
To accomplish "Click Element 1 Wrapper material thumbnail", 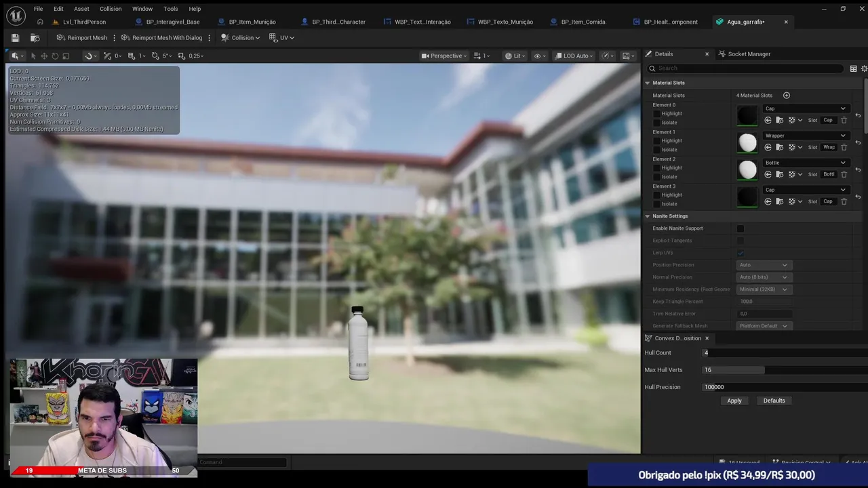I will pos(747,142).
